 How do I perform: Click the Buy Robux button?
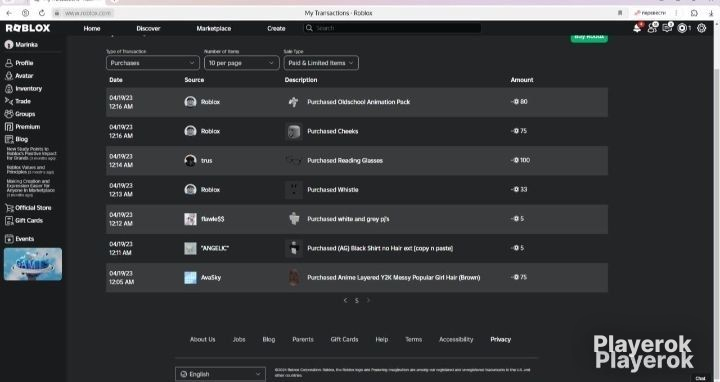(x=589, y=38)
